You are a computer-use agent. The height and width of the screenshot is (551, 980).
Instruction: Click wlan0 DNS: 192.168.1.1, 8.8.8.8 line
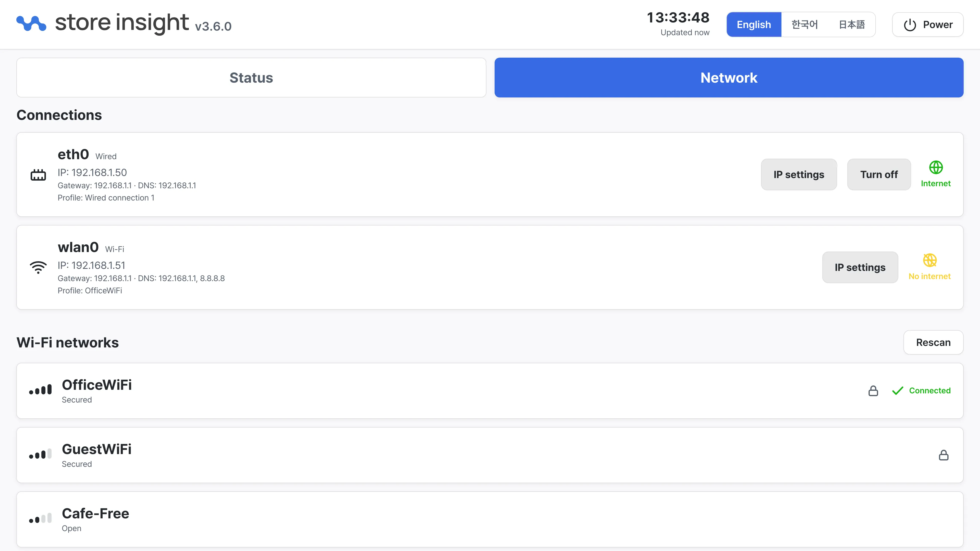tap(181, 278)
